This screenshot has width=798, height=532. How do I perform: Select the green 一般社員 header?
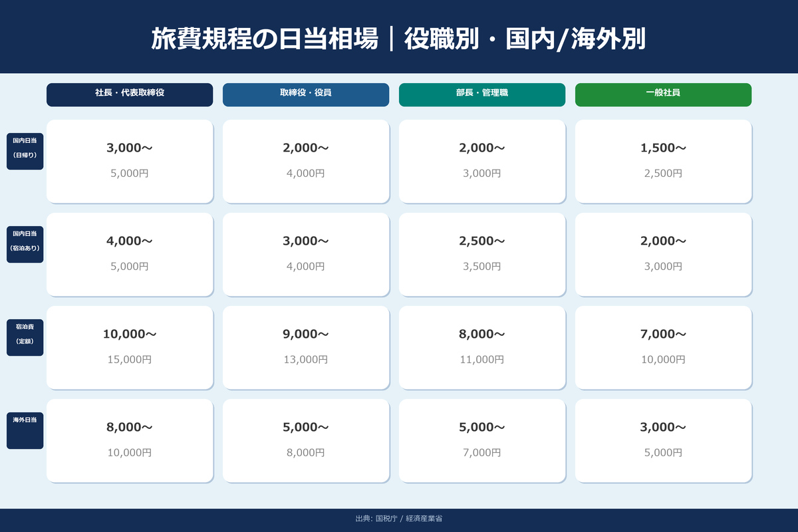(x=663, y=94)
